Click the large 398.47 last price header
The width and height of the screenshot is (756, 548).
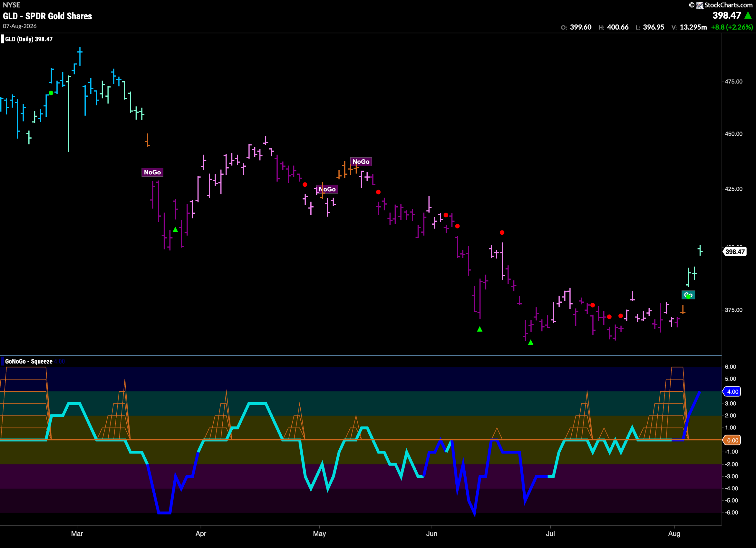[727, 15]
